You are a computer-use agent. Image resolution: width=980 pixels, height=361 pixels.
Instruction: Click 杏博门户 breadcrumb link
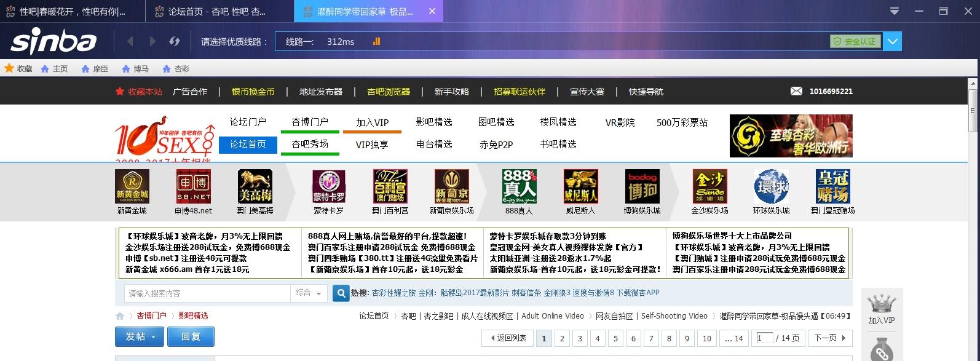click(151, 315)
